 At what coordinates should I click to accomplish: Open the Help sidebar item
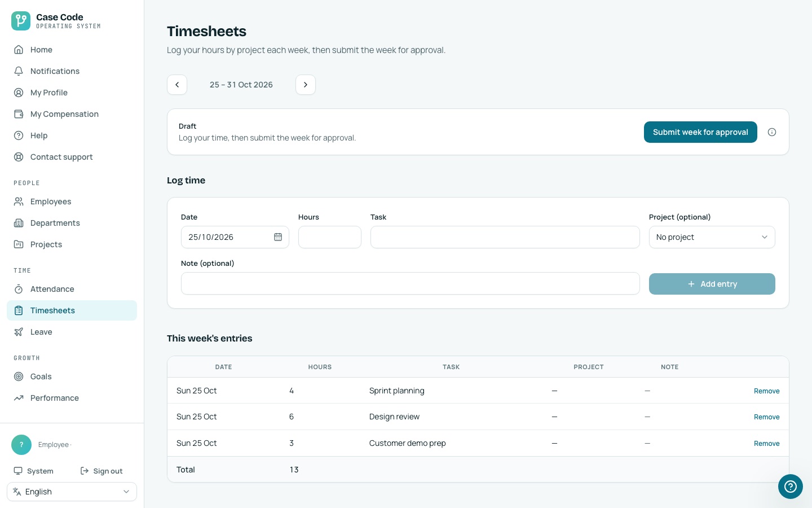point(72,135)
